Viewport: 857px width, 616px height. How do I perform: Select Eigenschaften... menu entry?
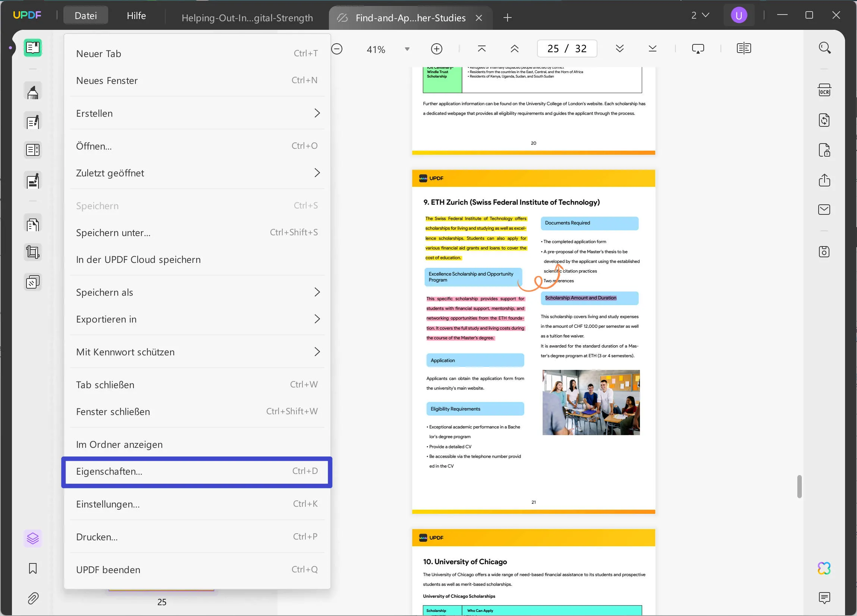197,471
